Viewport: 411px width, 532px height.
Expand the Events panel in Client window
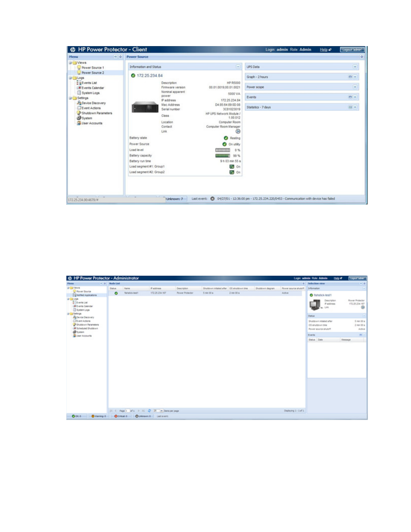coord(355,97)
